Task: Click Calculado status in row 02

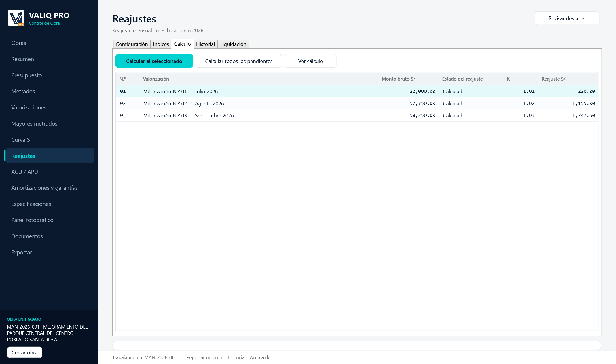Action: click(454, 103)
